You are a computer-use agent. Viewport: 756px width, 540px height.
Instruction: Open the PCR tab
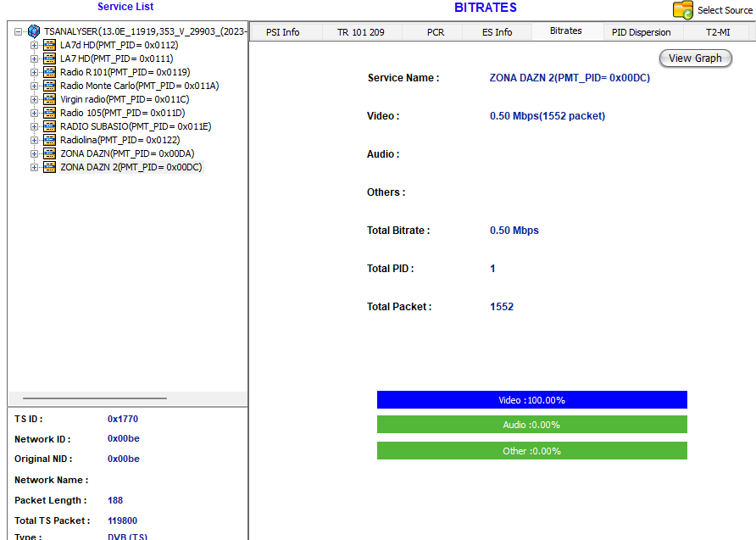436,32
